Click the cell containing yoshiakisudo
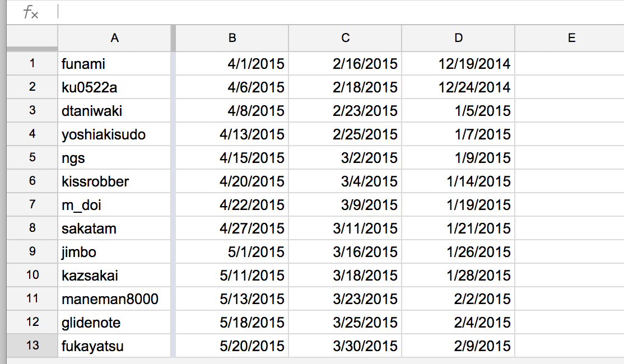This screenshot has height=364, width=624. [114, 134]
